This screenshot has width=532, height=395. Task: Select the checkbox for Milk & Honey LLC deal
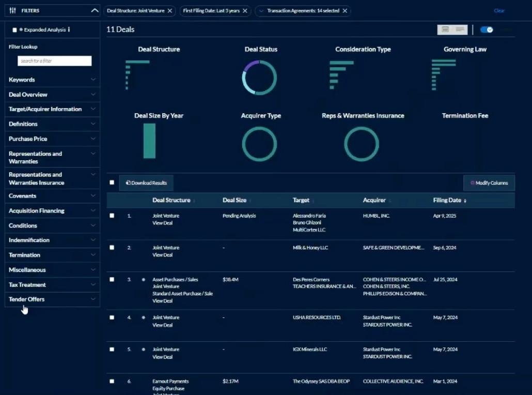pyautogui.click(x=112, y=248)
